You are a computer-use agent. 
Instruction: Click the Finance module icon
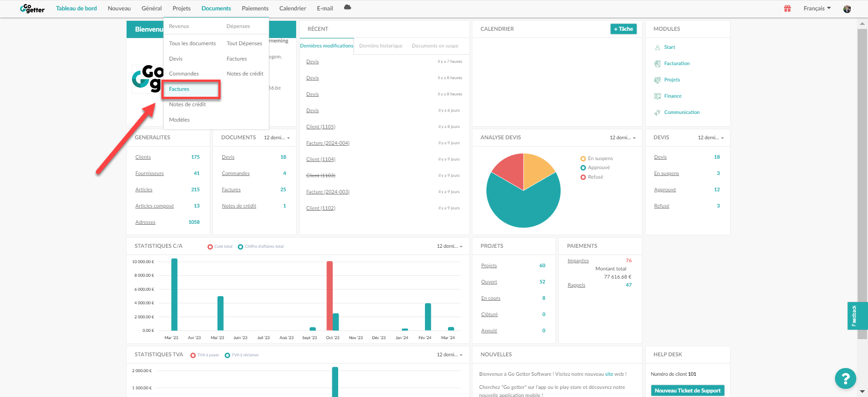[x=657, y=96]
